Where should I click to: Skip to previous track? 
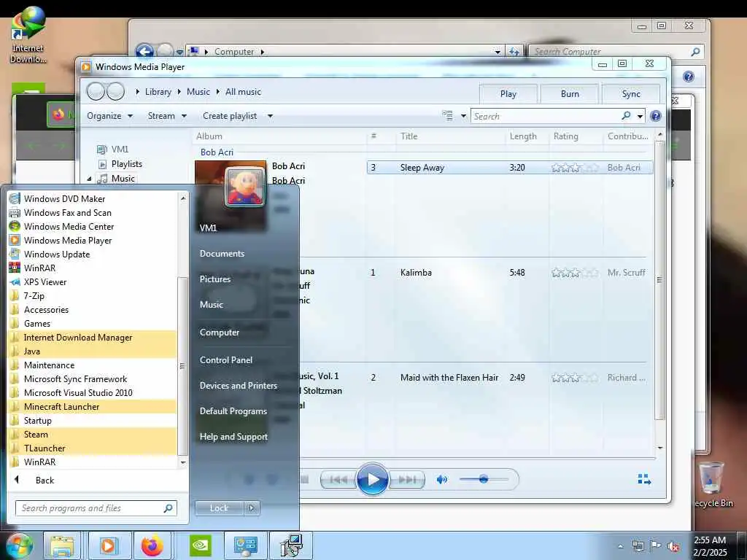click(x=338, y=480)
